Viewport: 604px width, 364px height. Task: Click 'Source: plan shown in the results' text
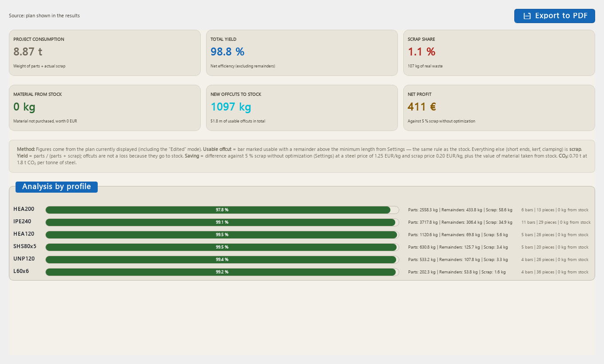click(x=44, y=16)
